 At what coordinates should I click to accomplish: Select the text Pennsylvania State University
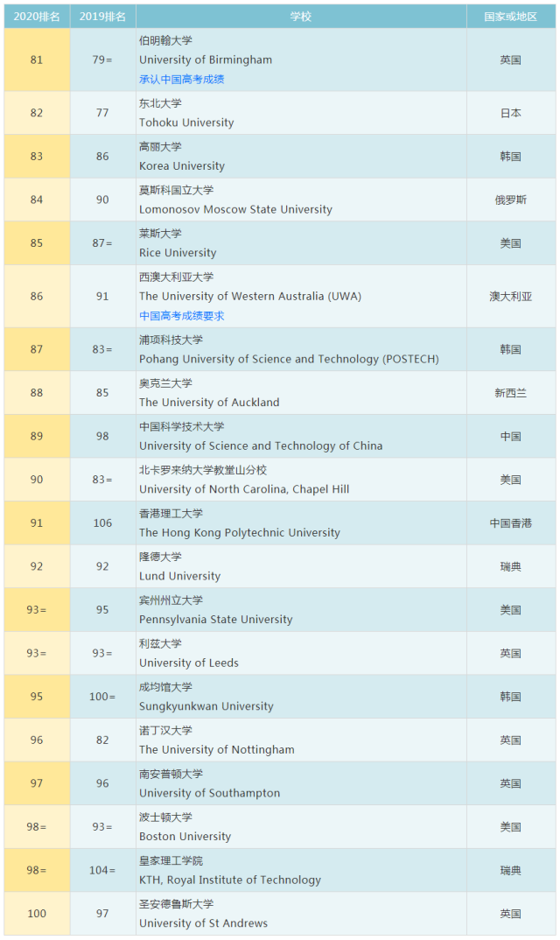click(216, 620)
